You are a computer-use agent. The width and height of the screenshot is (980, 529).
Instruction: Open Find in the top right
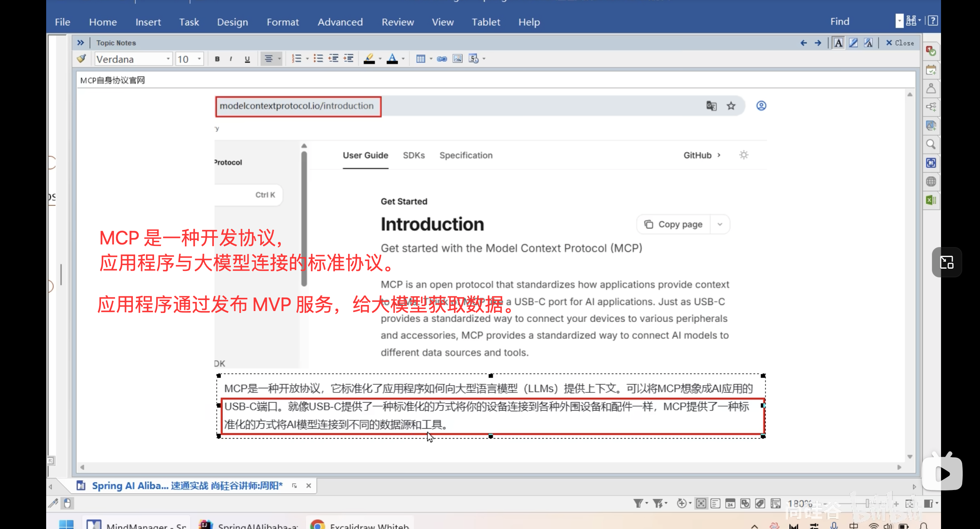(840, 21)
